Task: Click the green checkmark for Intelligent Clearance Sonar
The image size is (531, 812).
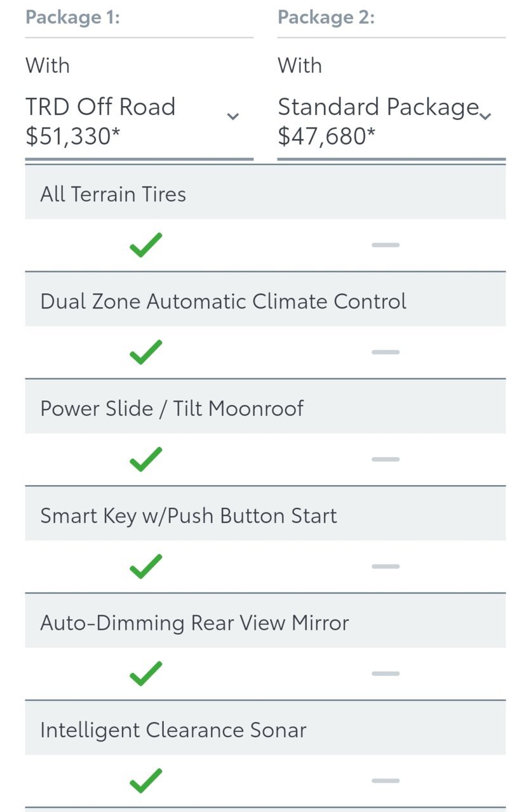Action: [145, 782]
